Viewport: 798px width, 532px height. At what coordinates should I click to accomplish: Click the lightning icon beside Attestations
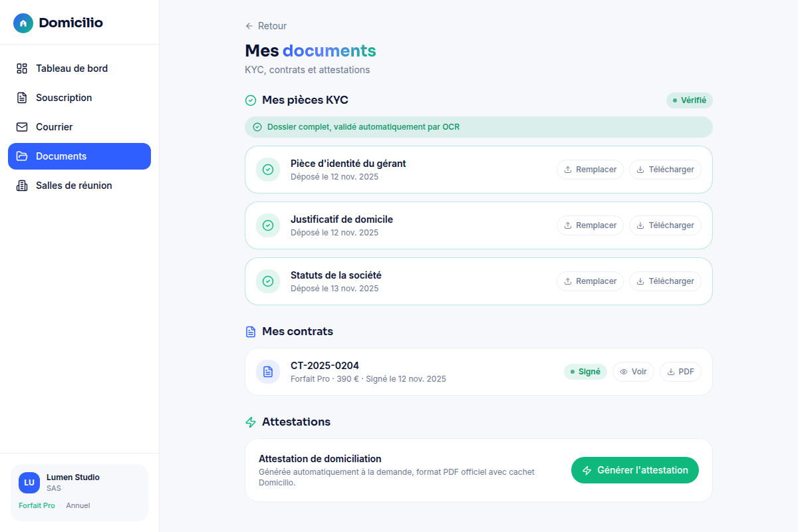coord(251,422)
